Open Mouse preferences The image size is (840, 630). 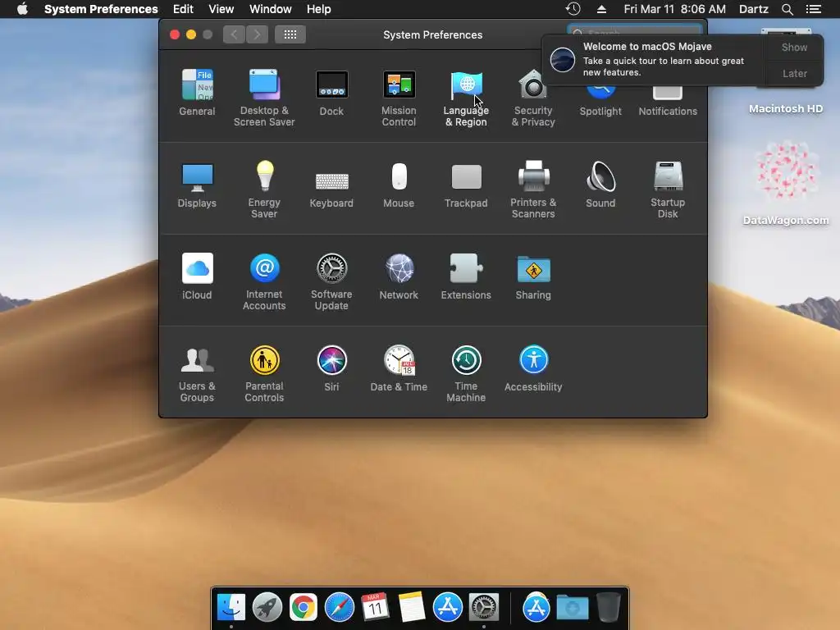pyautogui.click(x=399, y=185)
